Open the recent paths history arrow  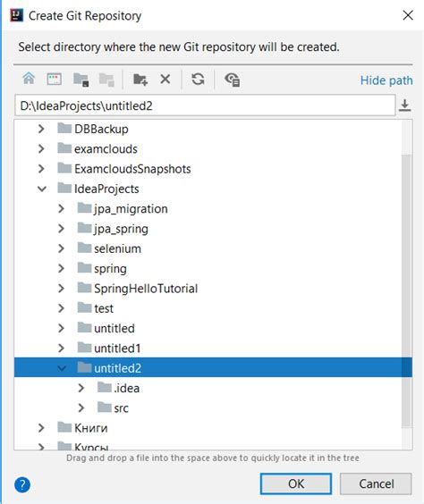point(404,105)
